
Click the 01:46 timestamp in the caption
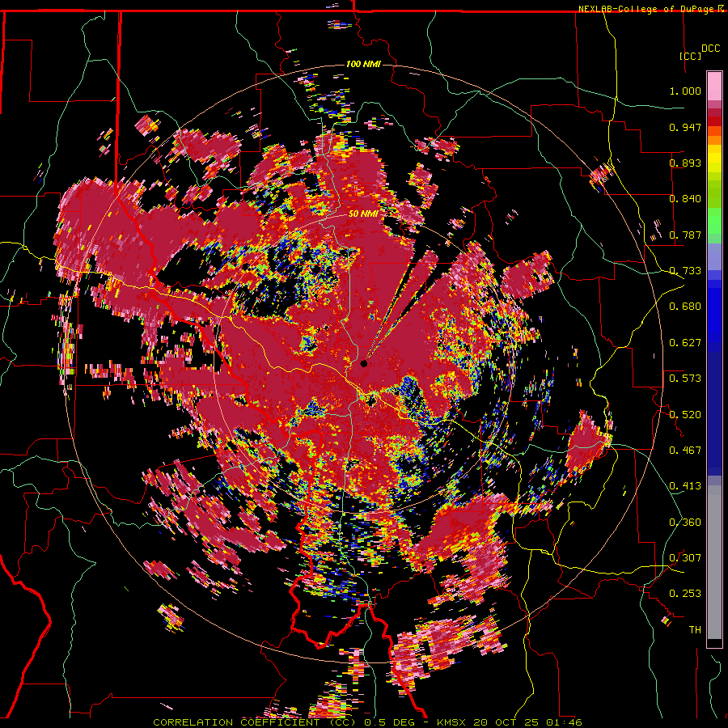point(565,722)
